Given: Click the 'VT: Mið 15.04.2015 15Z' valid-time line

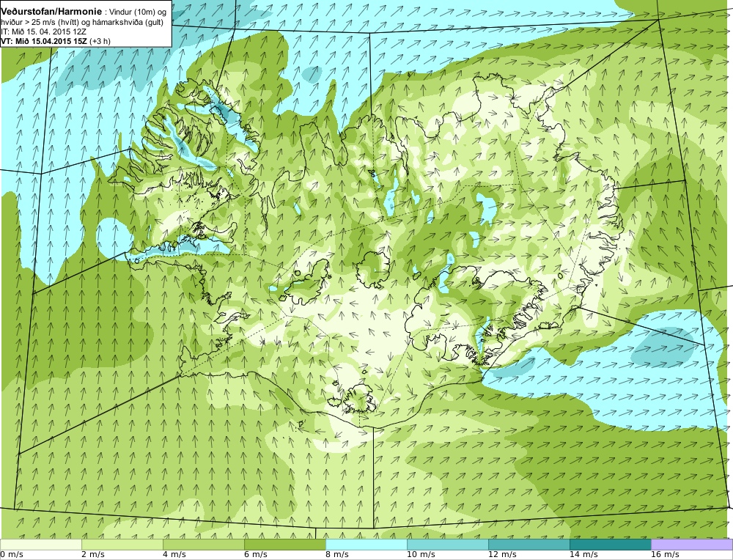Looking at the screenshot, I should (x=56, y=41).
